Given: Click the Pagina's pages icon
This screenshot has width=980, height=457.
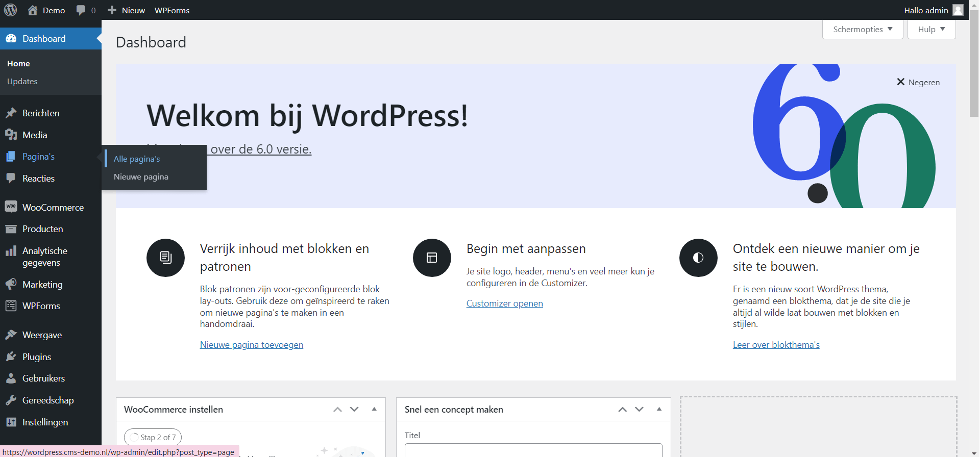Looking at the screenshot, I should [x=11, y=157].
